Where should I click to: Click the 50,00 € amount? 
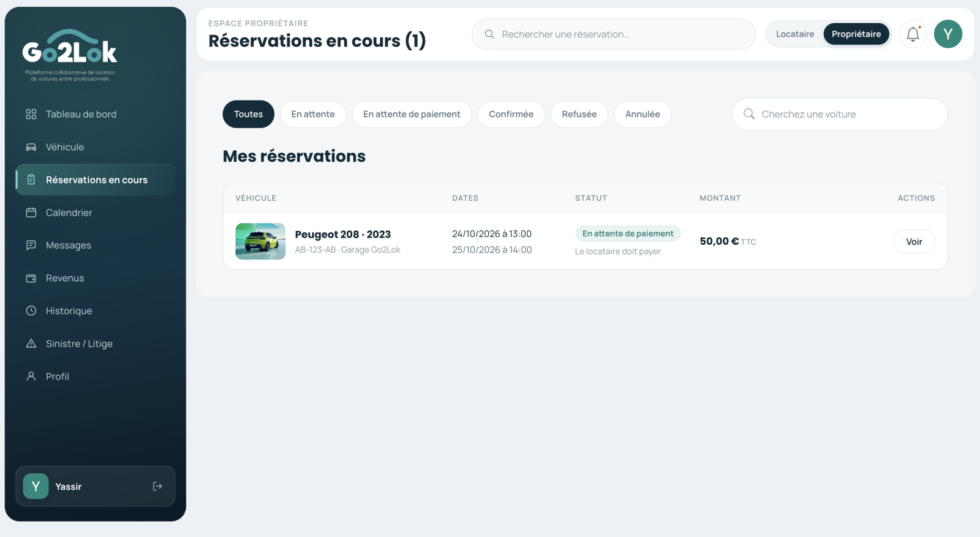(x=719, y=242)
